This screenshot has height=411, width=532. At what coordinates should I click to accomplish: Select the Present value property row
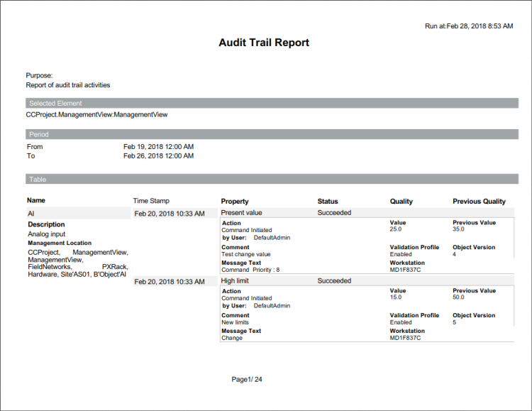coord(242,212)
